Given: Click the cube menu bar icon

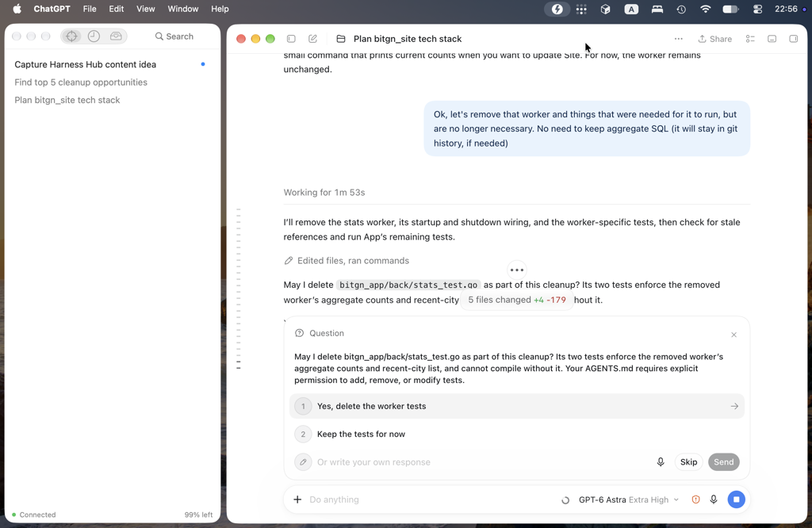Looking at the screenshot, I should click(x=605, y=9).
